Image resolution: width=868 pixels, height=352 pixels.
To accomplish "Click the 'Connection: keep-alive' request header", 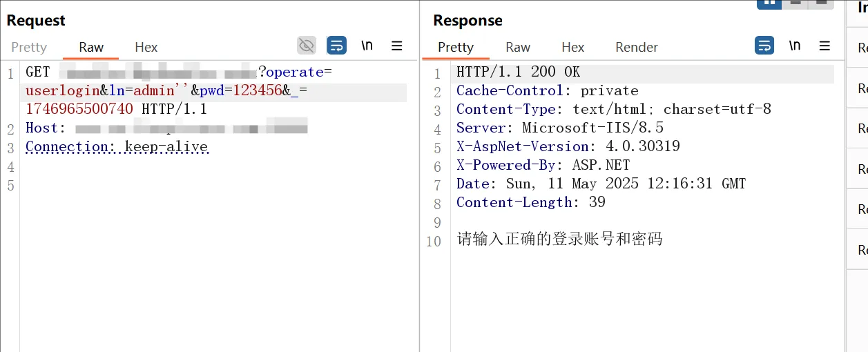I will 117,146.
